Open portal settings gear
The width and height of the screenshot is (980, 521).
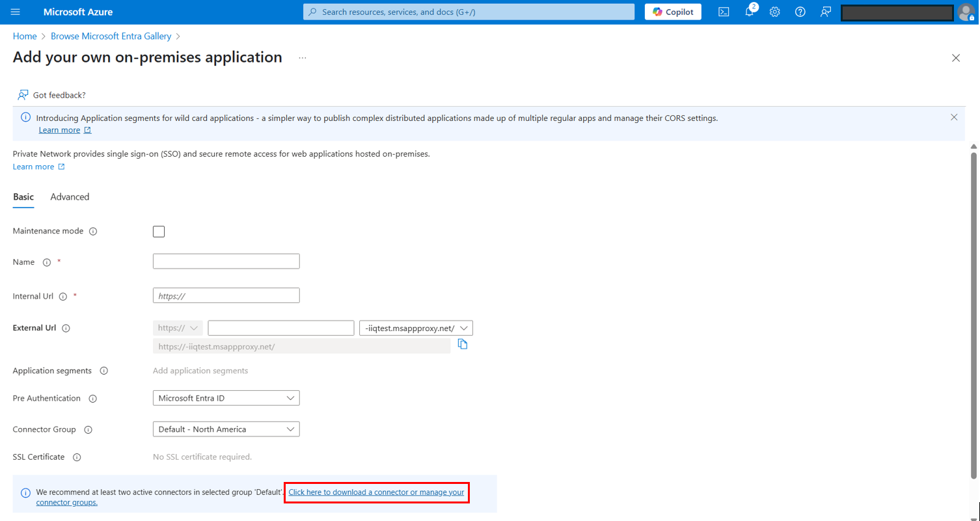(x=774, y=12)
